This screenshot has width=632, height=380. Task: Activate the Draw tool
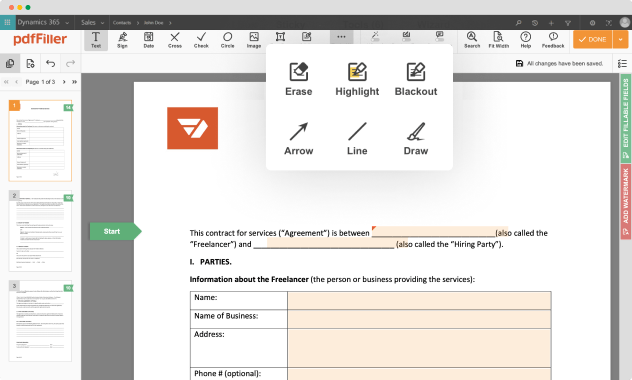pos(416,139)
